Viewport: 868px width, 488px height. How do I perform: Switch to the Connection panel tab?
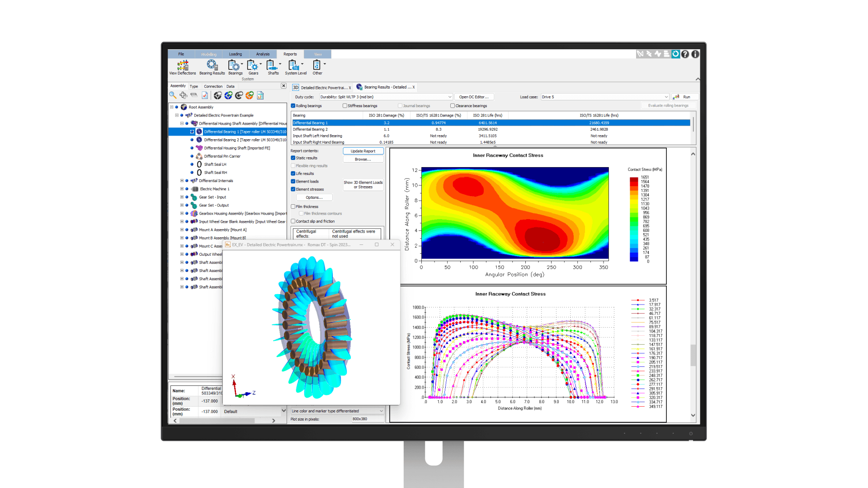[213, 86]
